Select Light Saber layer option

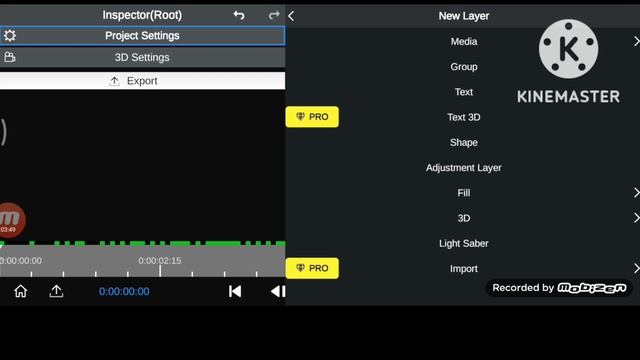(x=464, y=243)
